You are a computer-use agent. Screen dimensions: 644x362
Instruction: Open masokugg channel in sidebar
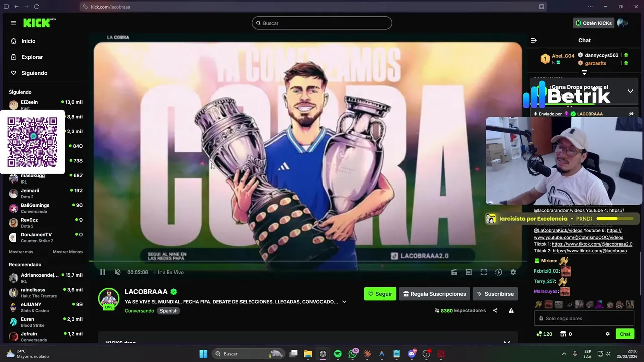[x=45, y=178]
